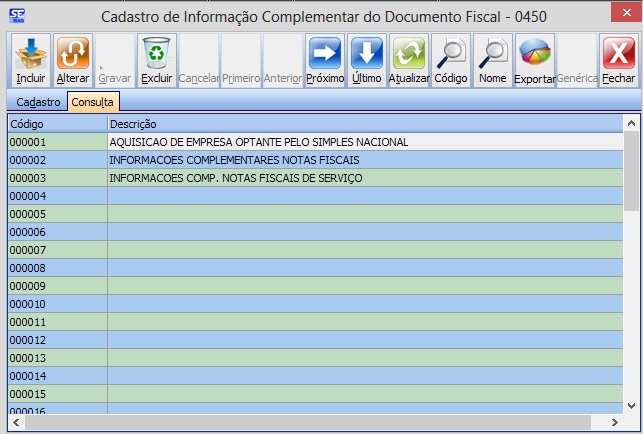643x434 pixels.
Task: Click the Descrição column header
Action: pos(365,123)
